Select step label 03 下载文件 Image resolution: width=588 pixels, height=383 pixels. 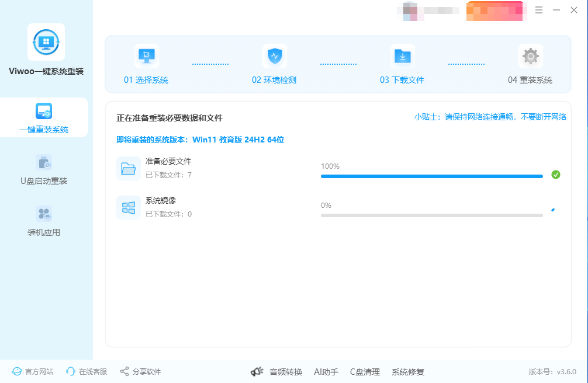tap(402, 80)
